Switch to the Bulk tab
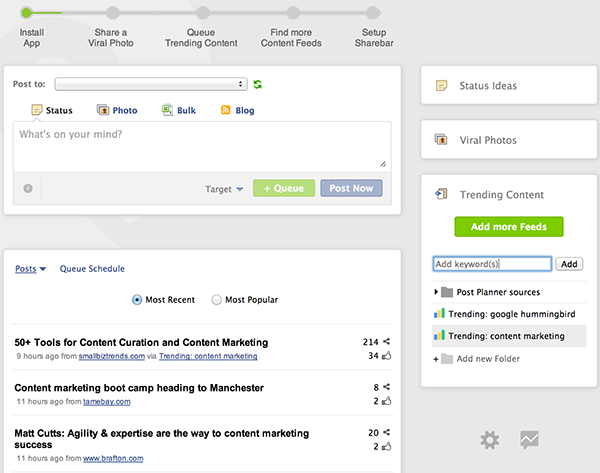The height and width of the screenshot is (473, 600). (179, 110)
